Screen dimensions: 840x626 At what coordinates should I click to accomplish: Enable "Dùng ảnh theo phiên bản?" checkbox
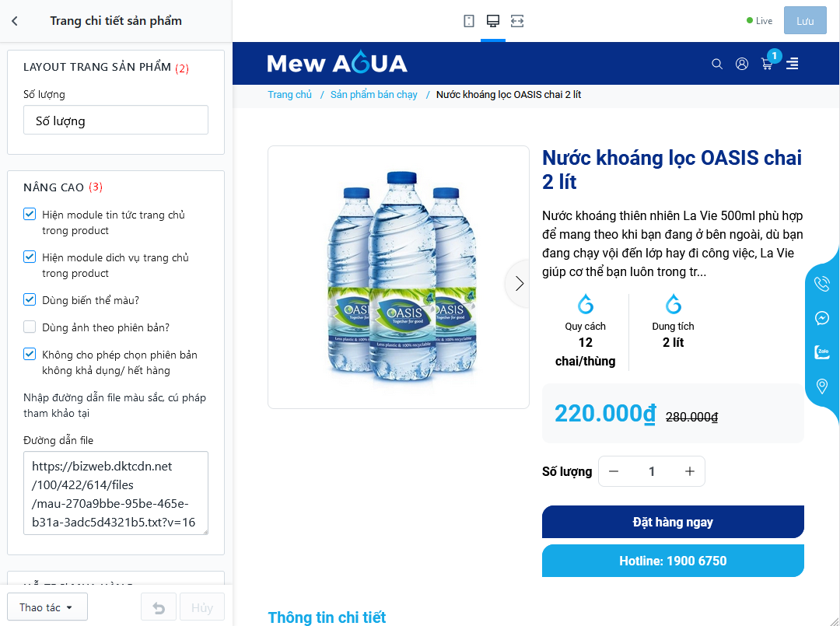[30, 327]
